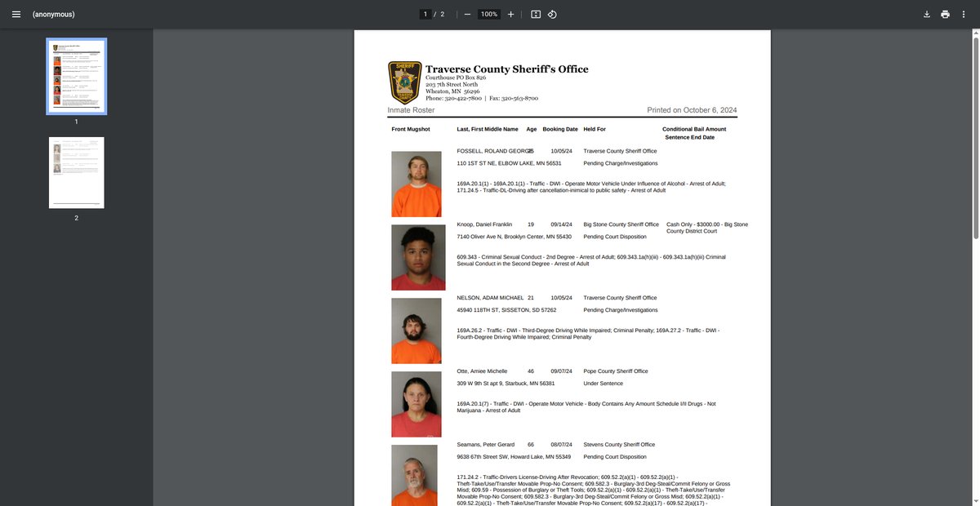Click booking date 09/14/24
980x506 pixels.
[562, 224]
